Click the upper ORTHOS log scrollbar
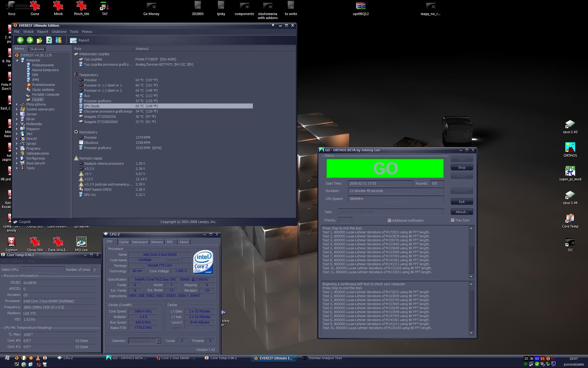 click(x=471, y=252)
